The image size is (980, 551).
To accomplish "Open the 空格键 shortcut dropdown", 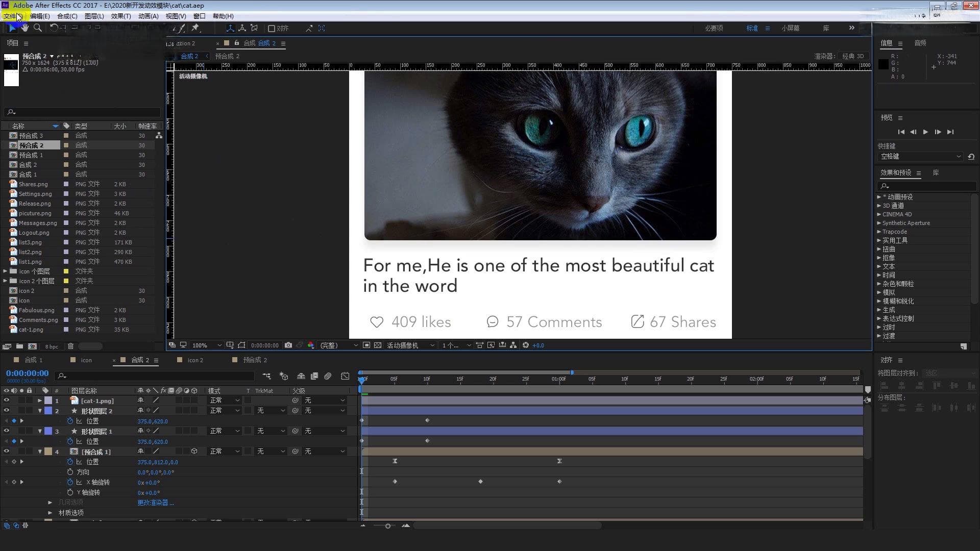I will 921,157.
